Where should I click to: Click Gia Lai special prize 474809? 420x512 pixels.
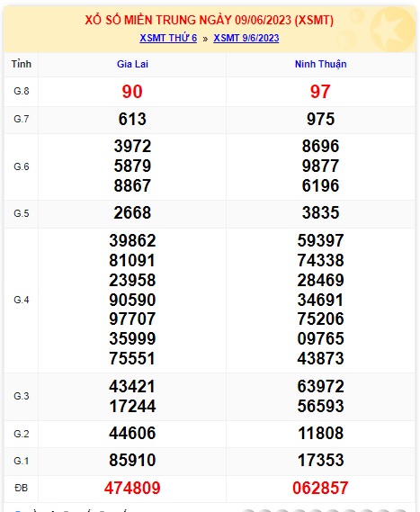[132, 488]
